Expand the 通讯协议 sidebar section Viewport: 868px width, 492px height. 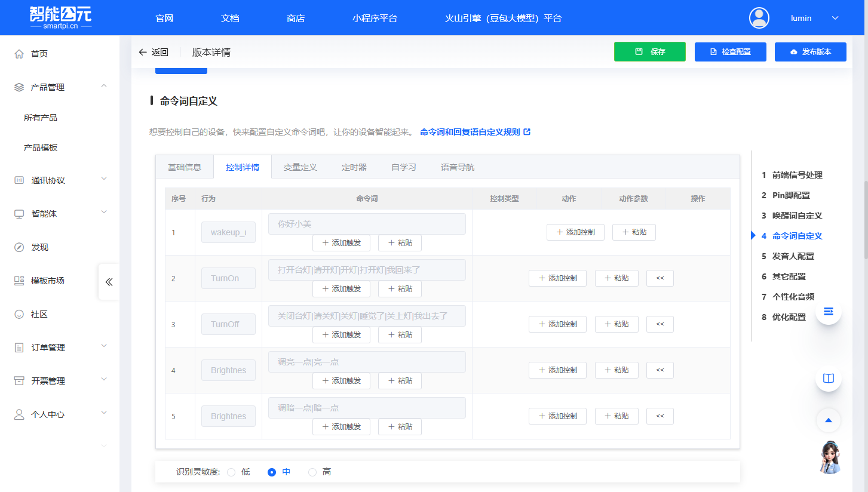48,179
